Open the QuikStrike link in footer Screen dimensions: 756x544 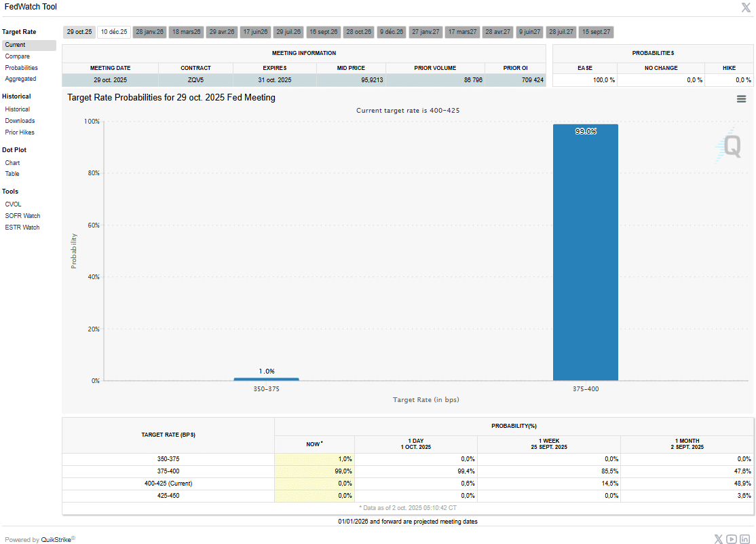click(x=56, y=540)
